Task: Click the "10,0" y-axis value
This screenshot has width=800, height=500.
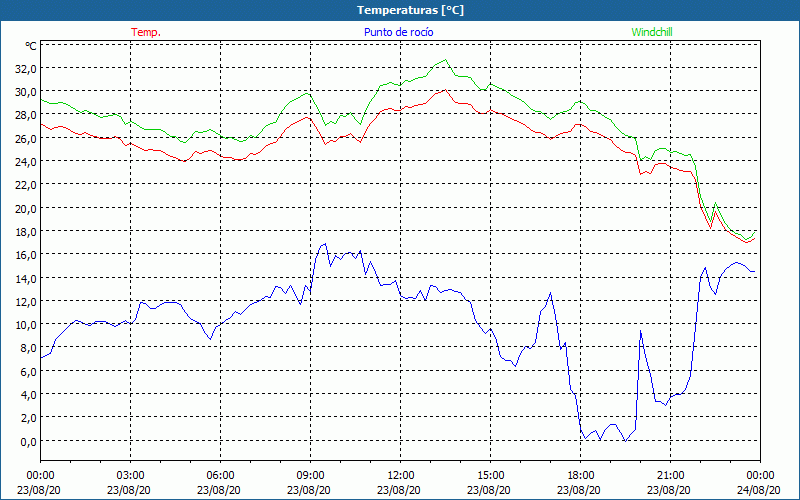Action: tap(26, 324)
